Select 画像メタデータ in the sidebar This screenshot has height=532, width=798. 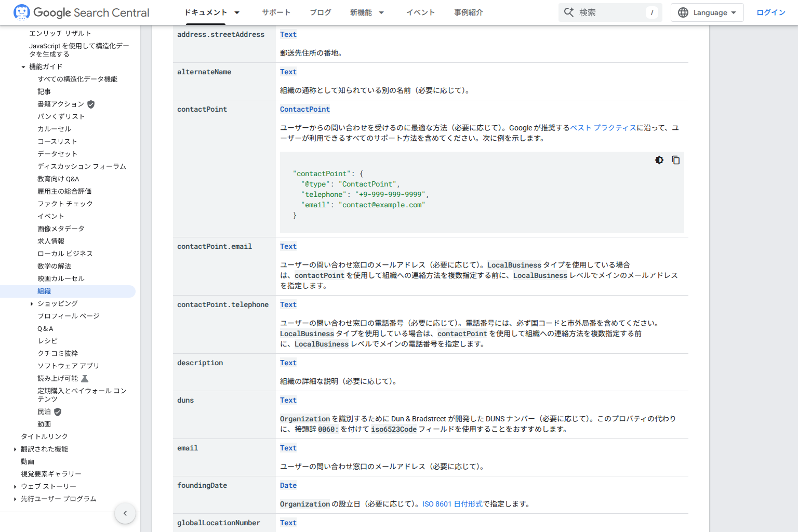pos(61,229)
